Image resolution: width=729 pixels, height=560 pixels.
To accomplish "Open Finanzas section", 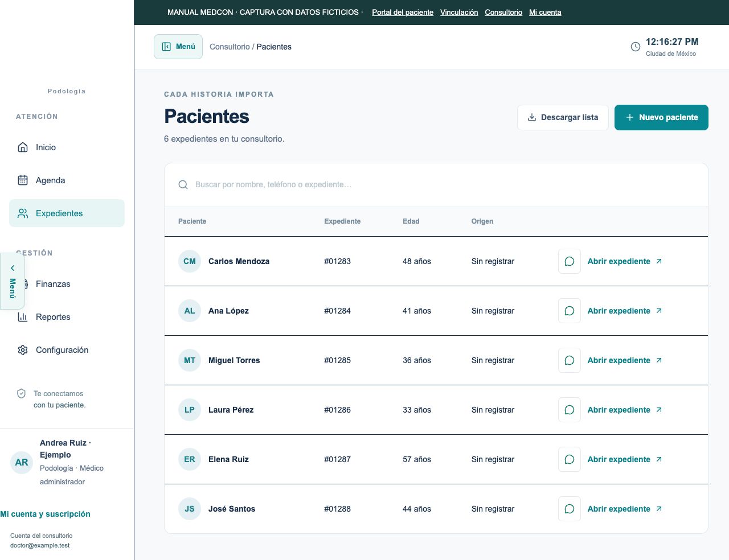I will tap(67, 284).
